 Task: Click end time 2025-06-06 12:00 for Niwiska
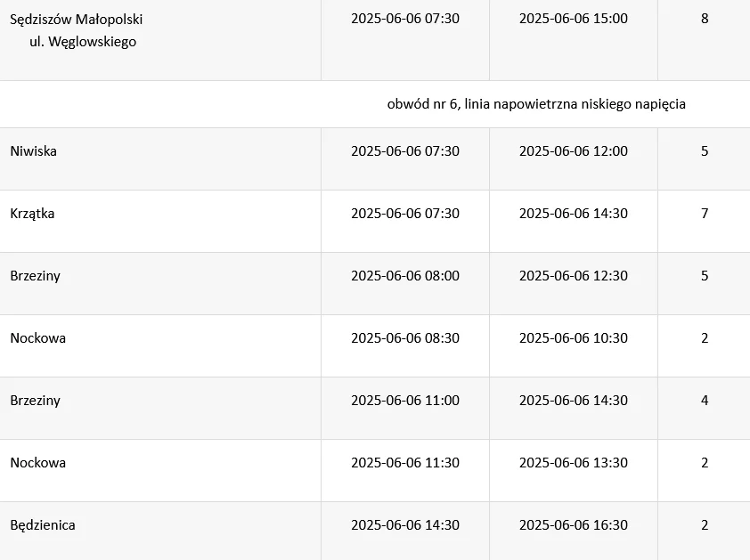click(574, 151)
